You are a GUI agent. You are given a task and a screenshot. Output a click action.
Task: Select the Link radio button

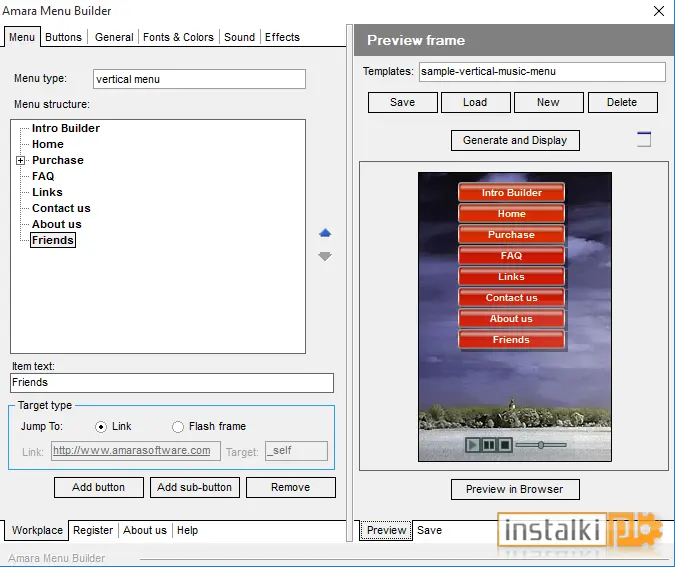[x=101, y=427]
